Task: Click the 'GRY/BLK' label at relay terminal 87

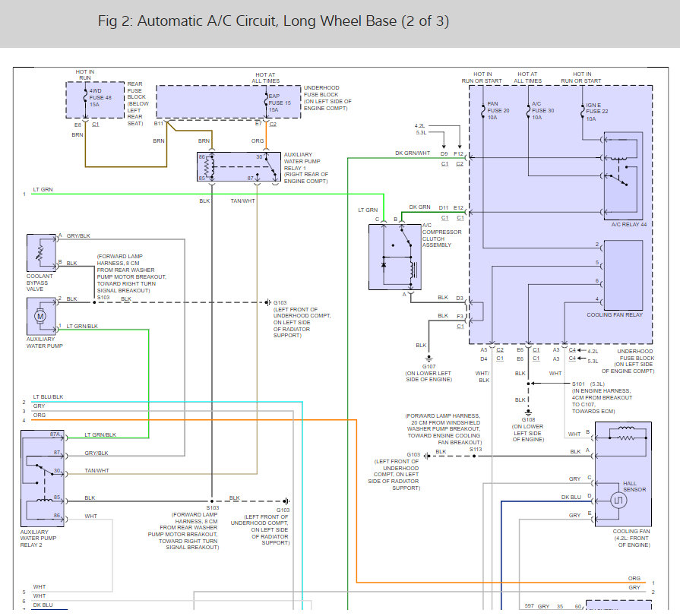Action: coord(96,453)
